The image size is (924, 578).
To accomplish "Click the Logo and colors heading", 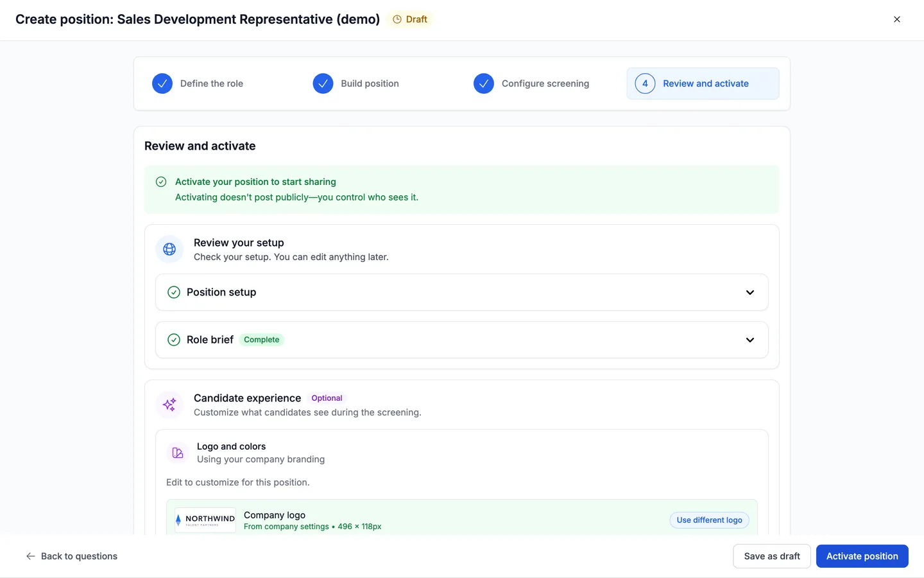I will (231, 446).
